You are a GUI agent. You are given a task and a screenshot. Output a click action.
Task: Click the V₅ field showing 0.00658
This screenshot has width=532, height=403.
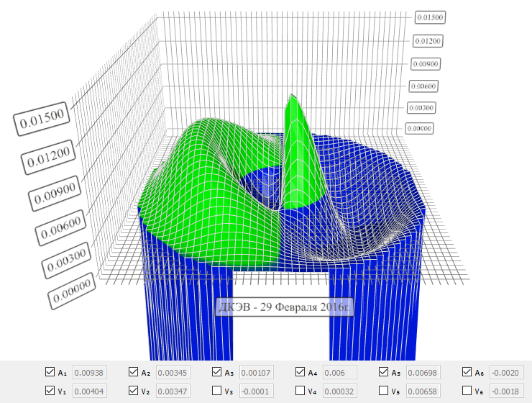(423, 391)
